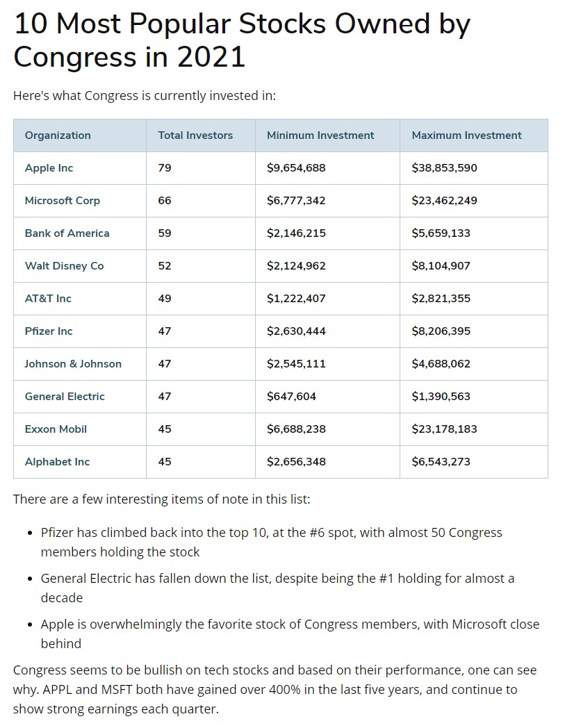Click the Walt Disney Co row label

64,266
